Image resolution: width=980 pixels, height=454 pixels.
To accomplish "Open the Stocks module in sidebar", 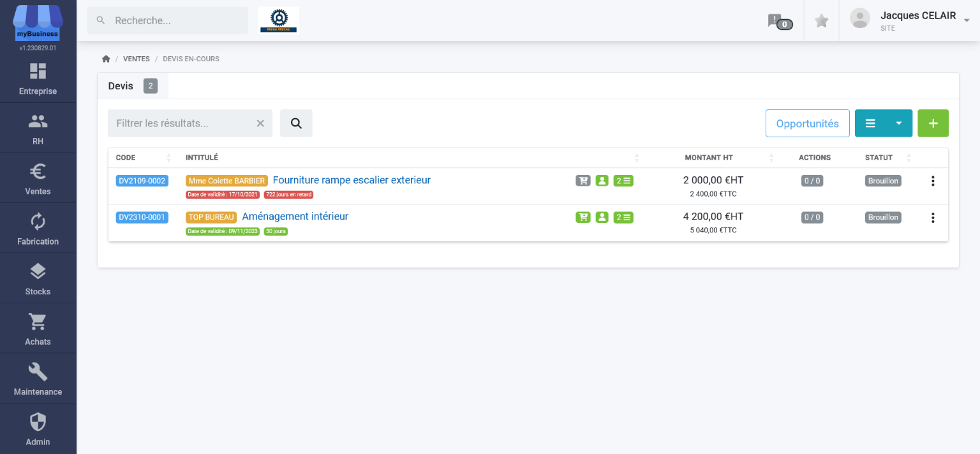I will [x=38, y=278].
